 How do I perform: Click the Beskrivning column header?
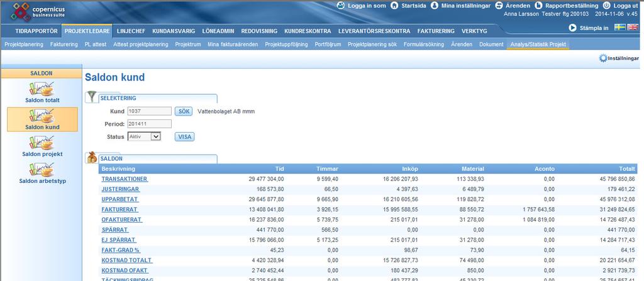tap(118, 169)
